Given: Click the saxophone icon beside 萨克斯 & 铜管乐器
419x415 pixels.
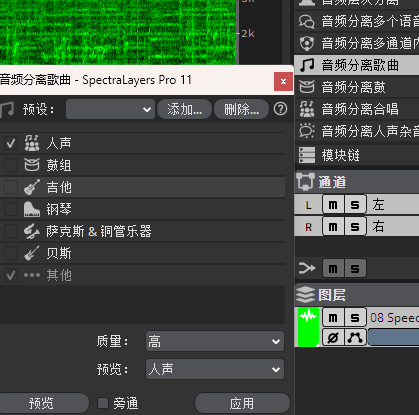Looking at the screenshot, I should click(x=32, y=231).
